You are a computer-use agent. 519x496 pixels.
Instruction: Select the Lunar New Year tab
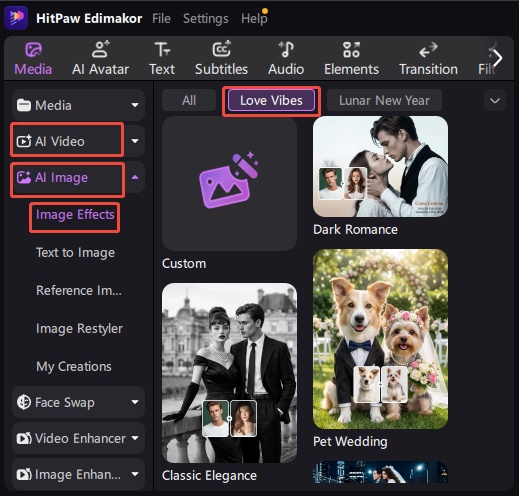click(384, 100)
